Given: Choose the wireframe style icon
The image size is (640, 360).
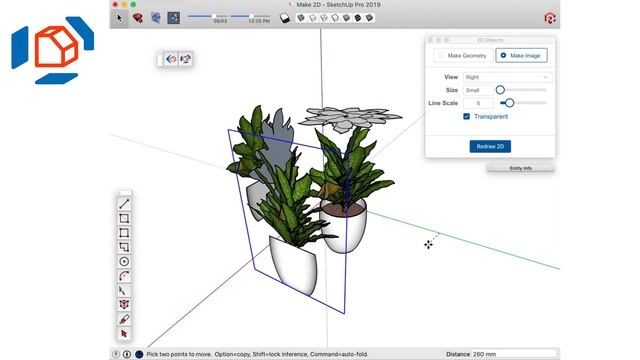Looking at the screenshot, I should tap(324, 18).
